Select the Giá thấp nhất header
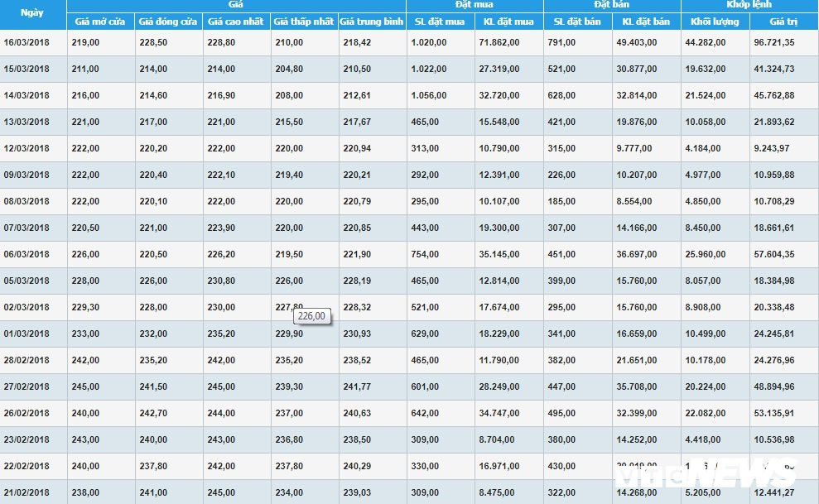The width and height of the screenshot is (819, 504). (304, 22)
